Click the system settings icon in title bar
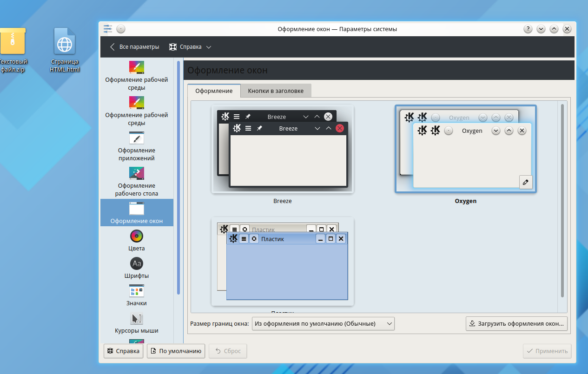Screen dimensions: 588x374 pos(108,29)
